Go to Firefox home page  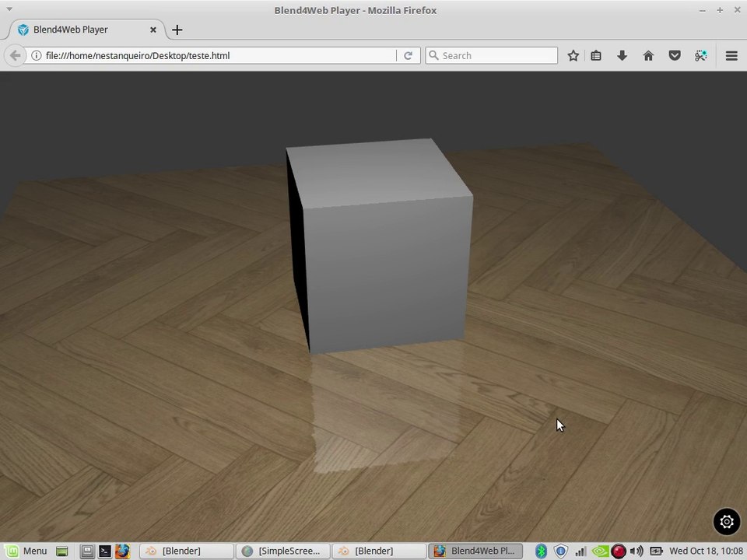click(x=648, y=56)
